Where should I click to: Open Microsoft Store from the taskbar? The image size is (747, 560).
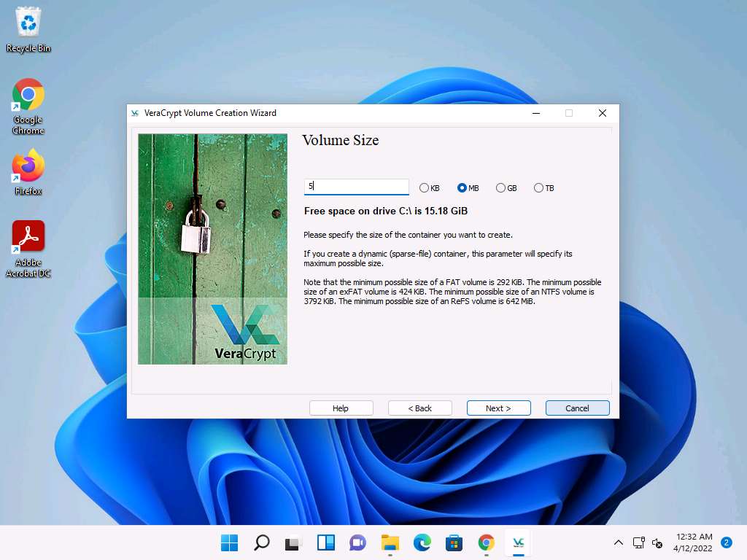click(454, 542)
